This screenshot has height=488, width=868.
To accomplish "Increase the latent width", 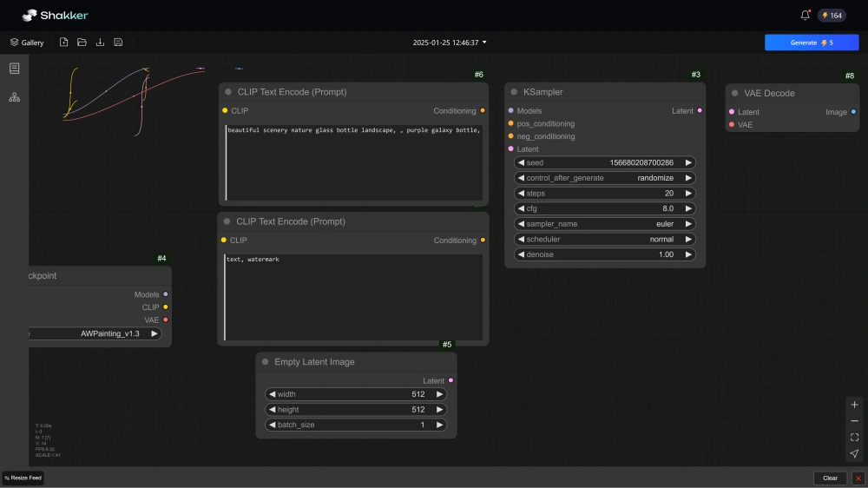I will (439, 394).
